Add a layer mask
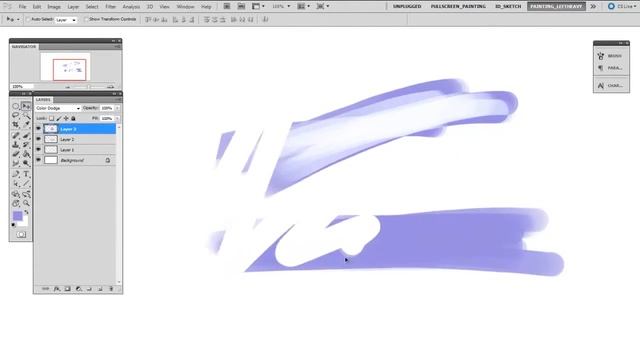 (x=68, y=289)
